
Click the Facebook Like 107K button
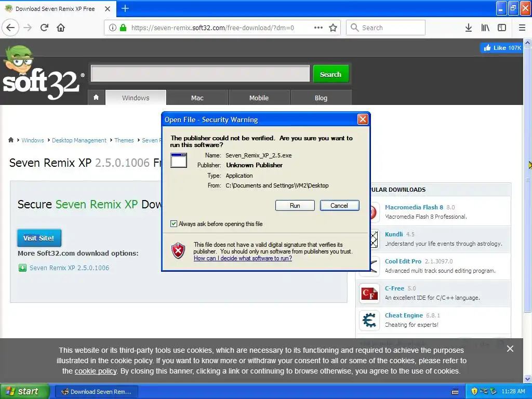[x=501, y=48]
